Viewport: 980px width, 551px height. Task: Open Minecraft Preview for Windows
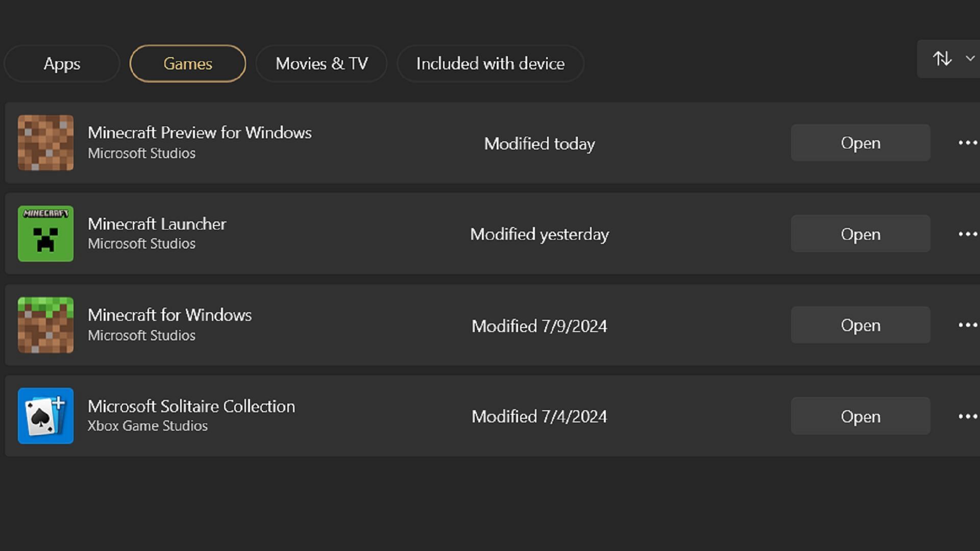[860, 143]
